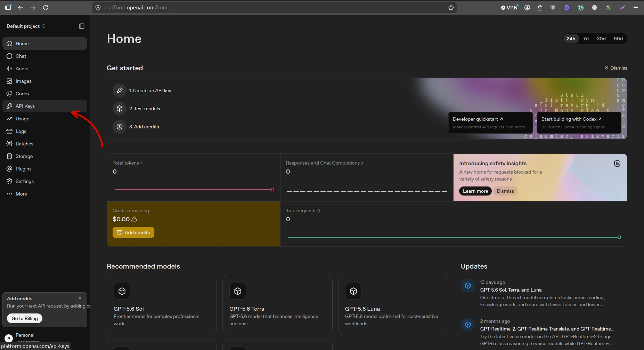Screen dimensions: 644x350
Task: Click the warning icon next to $0.00
Action: point(134,219)
